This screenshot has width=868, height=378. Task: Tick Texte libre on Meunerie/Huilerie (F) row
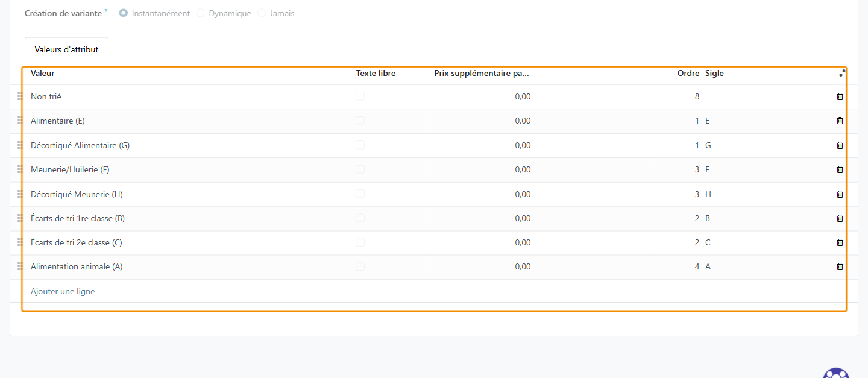(x=360, y=169)
